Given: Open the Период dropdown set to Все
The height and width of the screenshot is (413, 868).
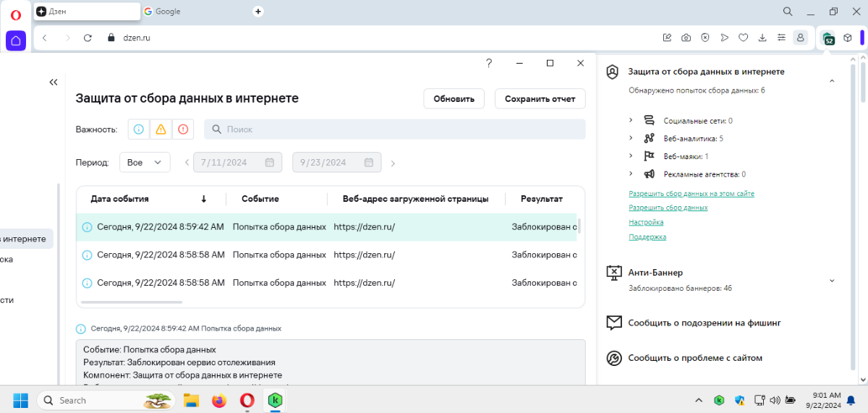Looking at the screenshot, I should click(x=145, y=163).
